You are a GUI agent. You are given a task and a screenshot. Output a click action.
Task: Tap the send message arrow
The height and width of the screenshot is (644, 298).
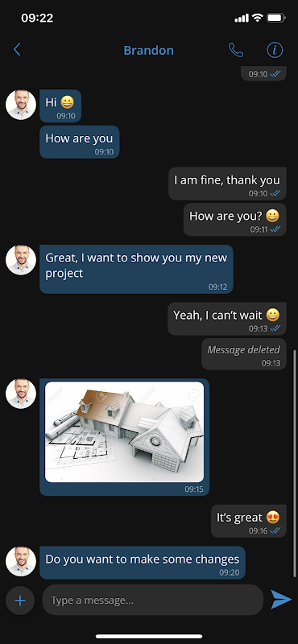[281, 599]
